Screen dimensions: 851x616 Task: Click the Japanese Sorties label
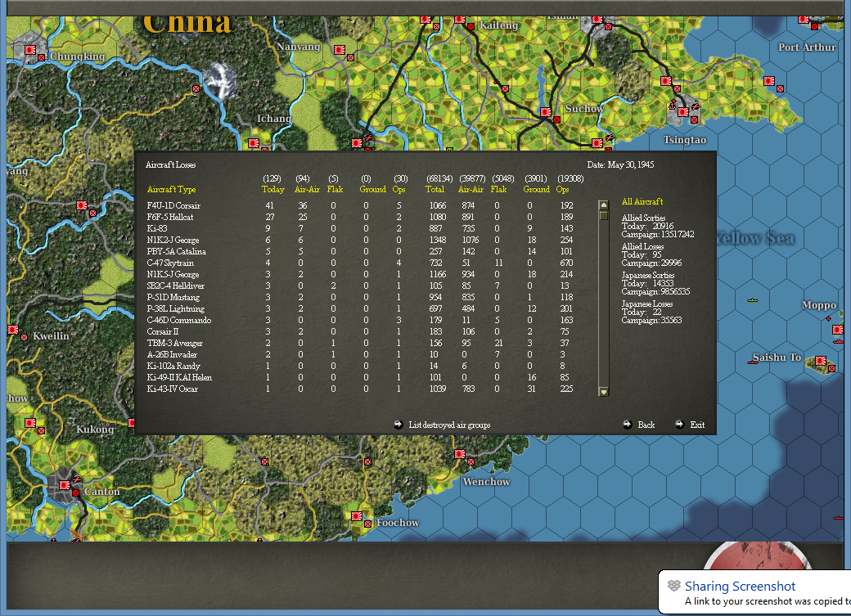pos(648,275)
